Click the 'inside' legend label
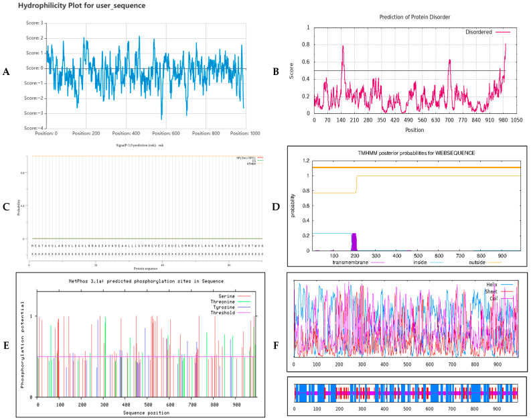Image resolution: width=531 pixels, height=420 pixels. tap(420, 263)
